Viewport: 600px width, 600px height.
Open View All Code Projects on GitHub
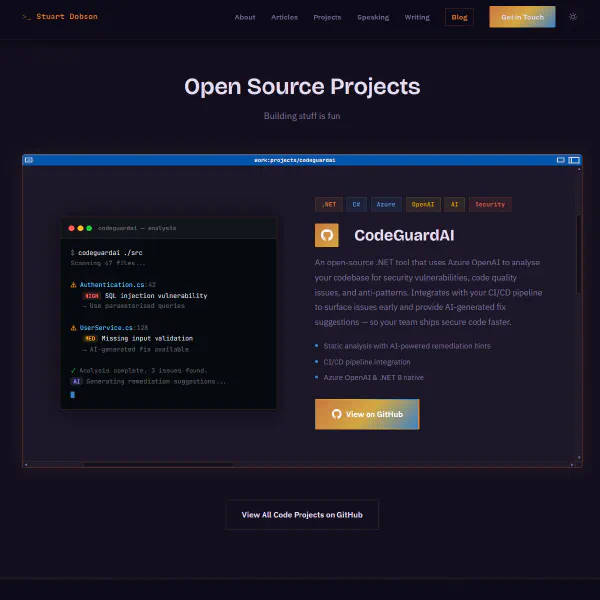pyautogui.click(x=302, y=515)
